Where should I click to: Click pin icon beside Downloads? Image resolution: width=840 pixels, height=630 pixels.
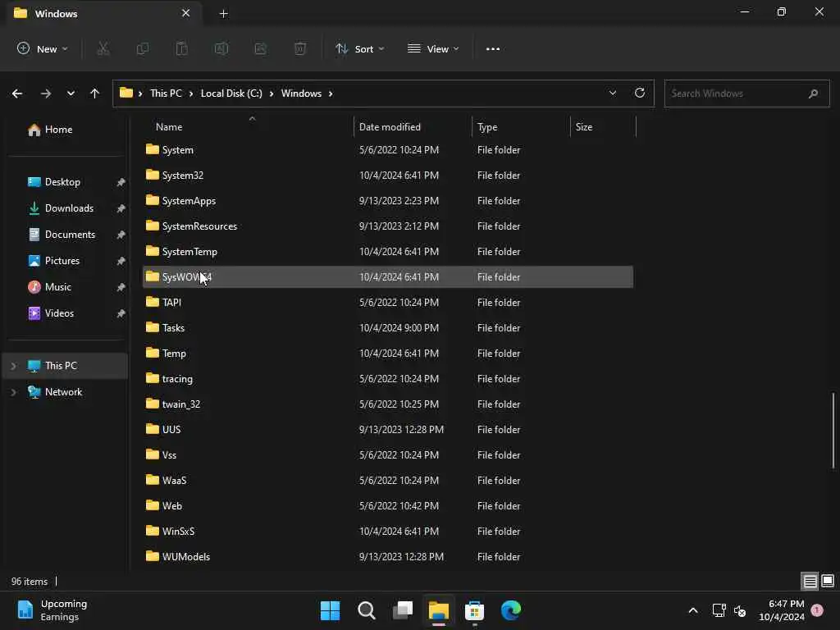(x=121, y=208)
